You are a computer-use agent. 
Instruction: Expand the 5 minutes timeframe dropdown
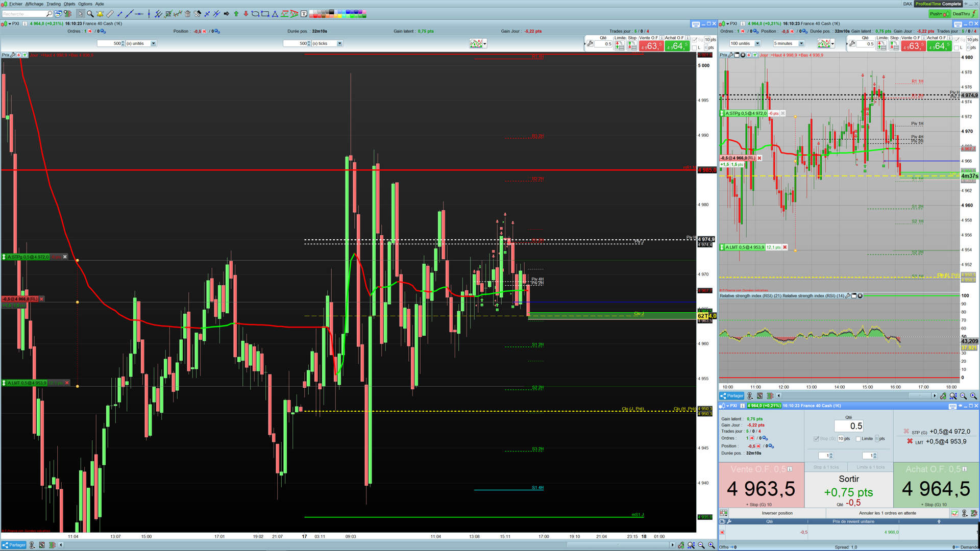tap(801, 43)
